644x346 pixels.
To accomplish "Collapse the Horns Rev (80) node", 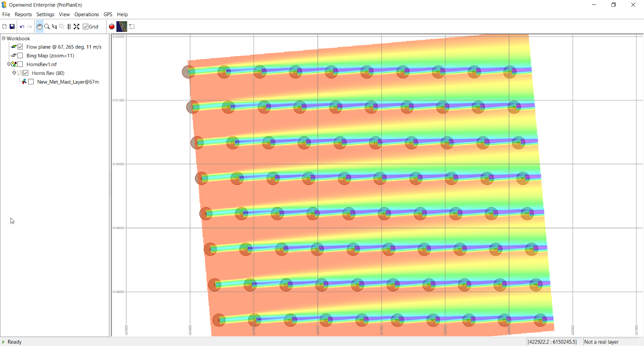I will tap(14, 73).
